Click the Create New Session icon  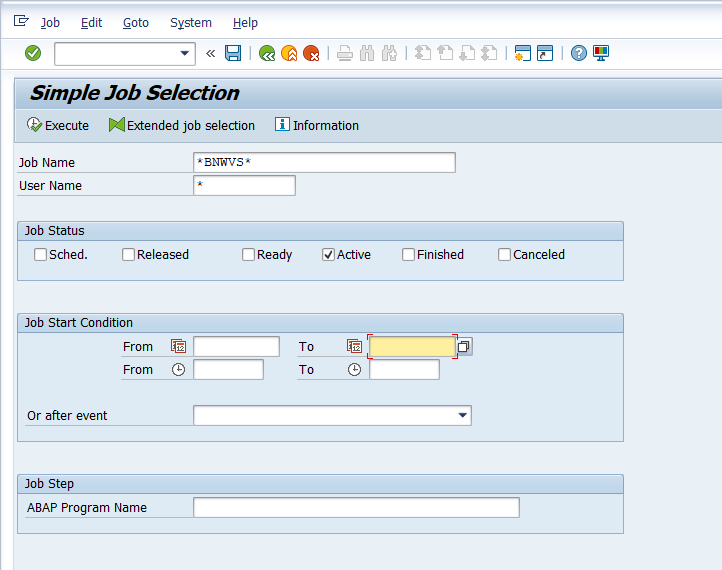point(522,53)
